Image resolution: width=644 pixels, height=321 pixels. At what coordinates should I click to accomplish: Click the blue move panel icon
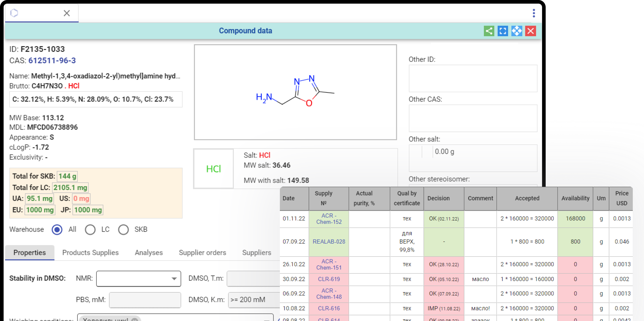click(516, 31)
